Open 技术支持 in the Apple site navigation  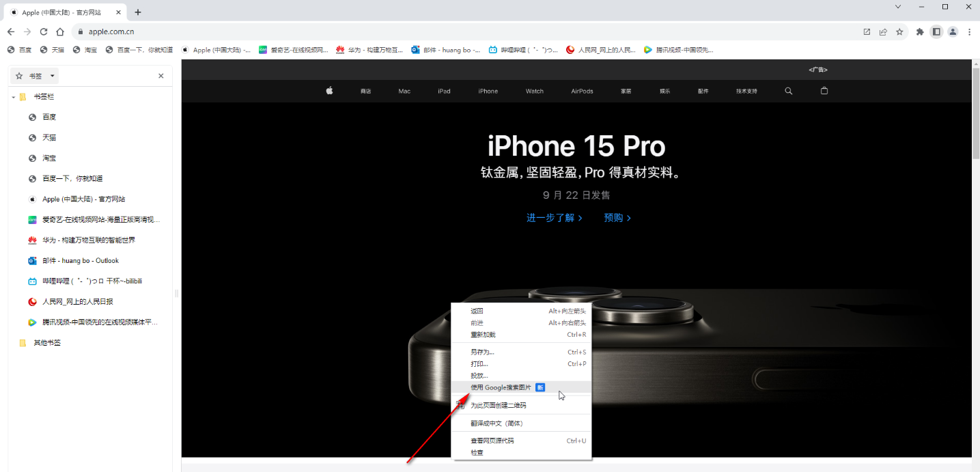(746, 92)
